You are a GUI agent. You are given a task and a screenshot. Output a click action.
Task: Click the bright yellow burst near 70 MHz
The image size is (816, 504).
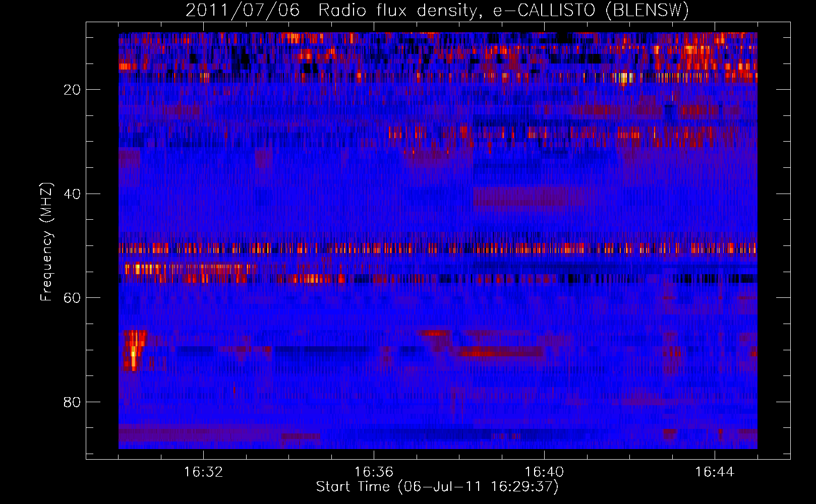(x=134, y=351)
